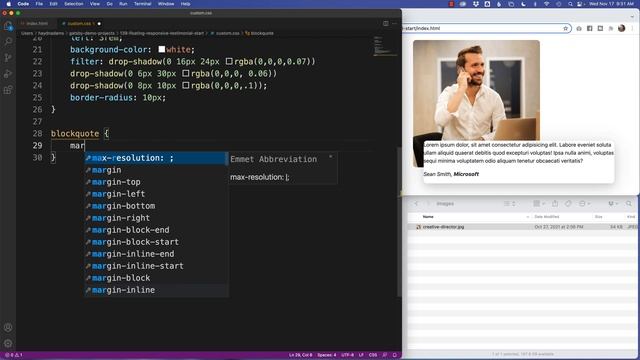Click the blockquote breadcrumb item
The image size is (640, 360).
tap(260, 33)
